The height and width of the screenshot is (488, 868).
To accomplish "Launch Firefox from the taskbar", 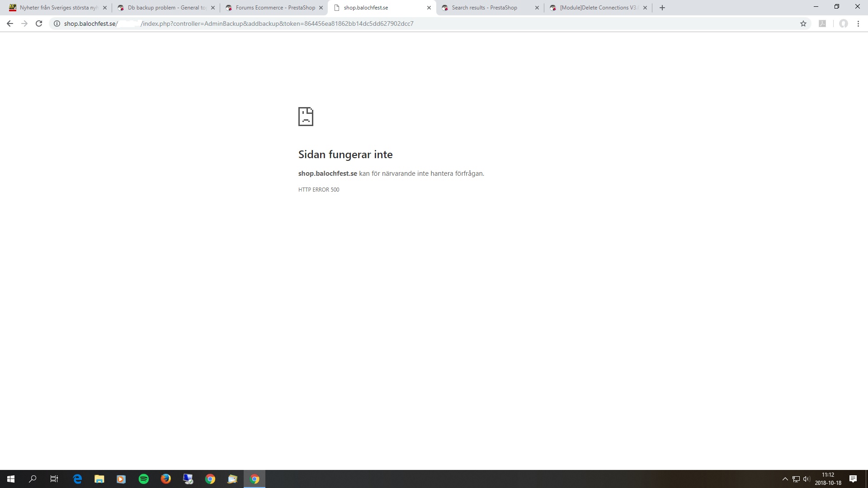I will pyautogui.click(x=166, y=479).
